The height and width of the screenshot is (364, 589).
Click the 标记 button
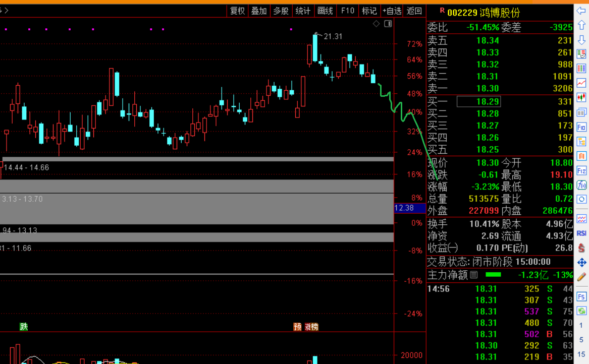(x=369, y=11)
